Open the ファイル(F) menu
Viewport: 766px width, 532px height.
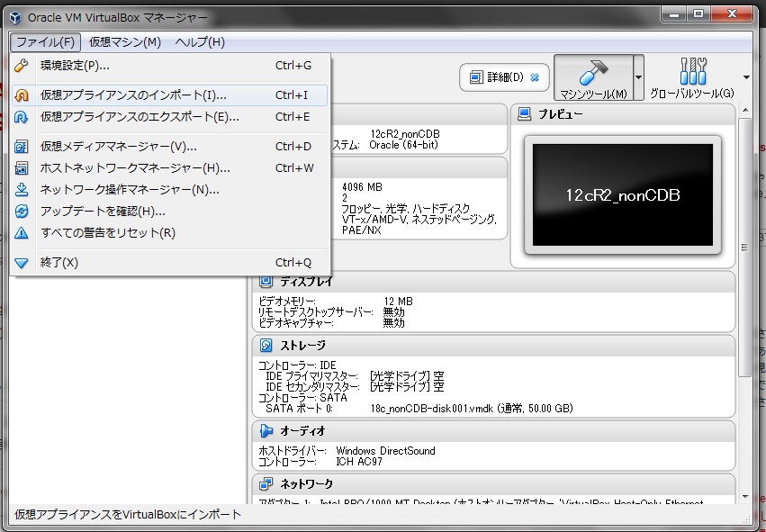[45, 42]
